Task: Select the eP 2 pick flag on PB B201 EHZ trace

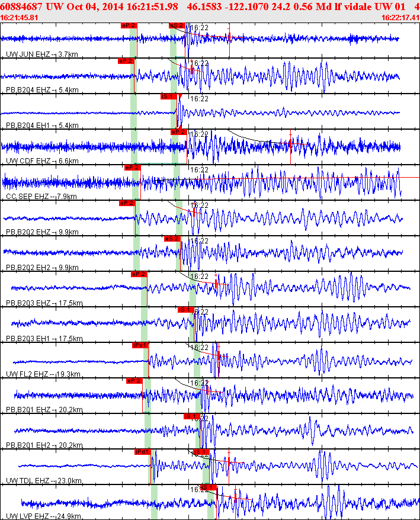Action: coord(134,381)
